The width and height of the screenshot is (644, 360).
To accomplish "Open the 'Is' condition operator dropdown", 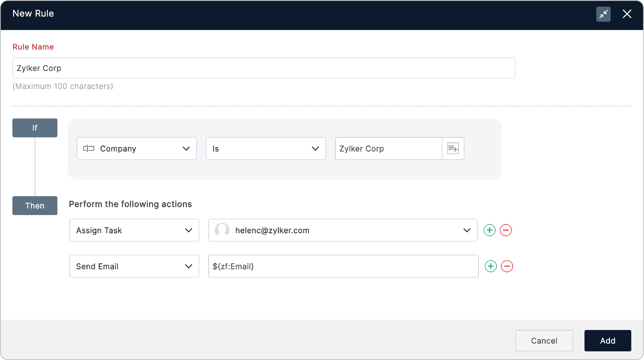I will (315, 148).
